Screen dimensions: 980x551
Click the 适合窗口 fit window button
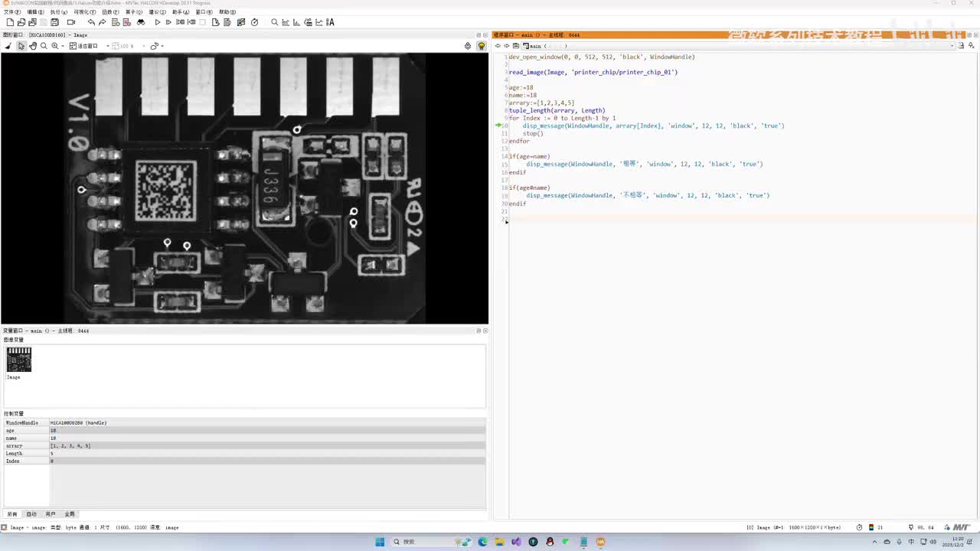[x=84, y=46]
